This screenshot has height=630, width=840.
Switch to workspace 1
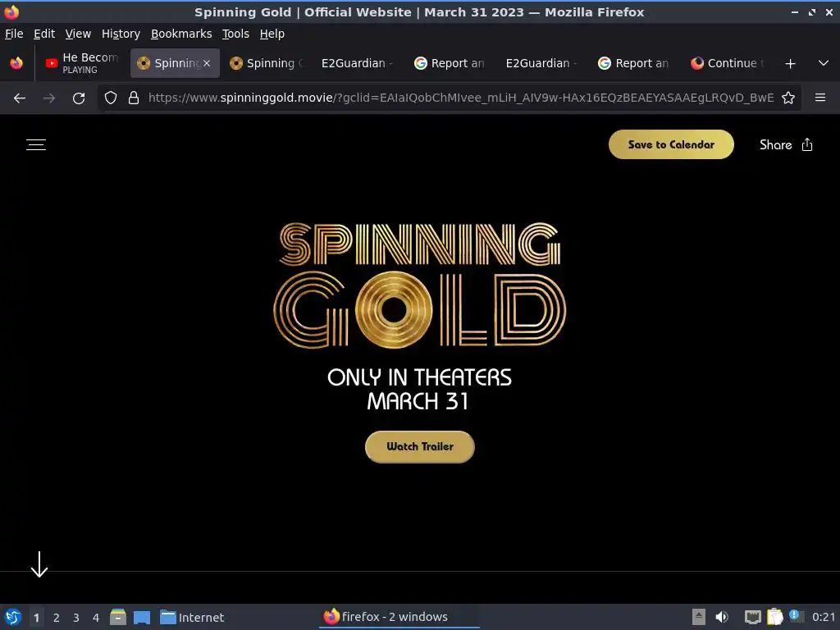[x=36, y=618]
